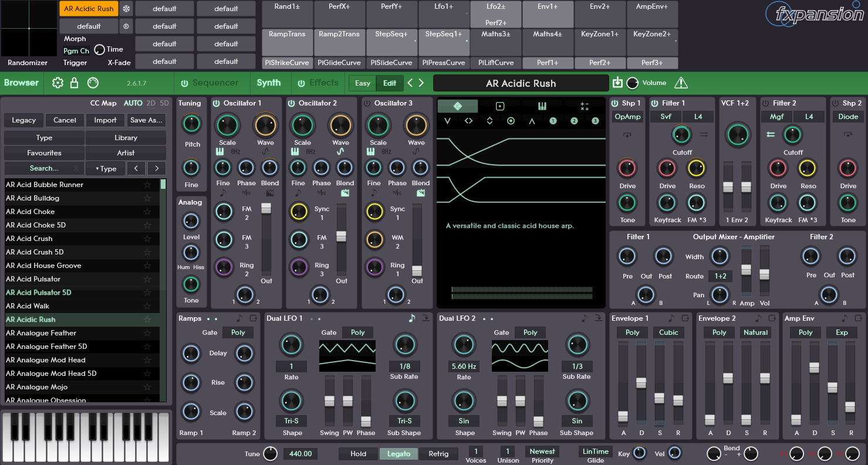Enable Oscillator 3 power button
This screenshot has width=868, height=465.
367,103
